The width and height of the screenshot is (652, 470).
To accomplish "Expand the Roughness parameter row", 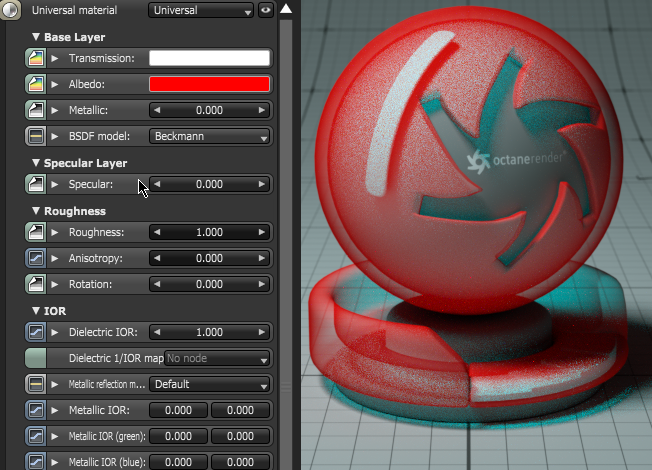I will pos(55,232).
